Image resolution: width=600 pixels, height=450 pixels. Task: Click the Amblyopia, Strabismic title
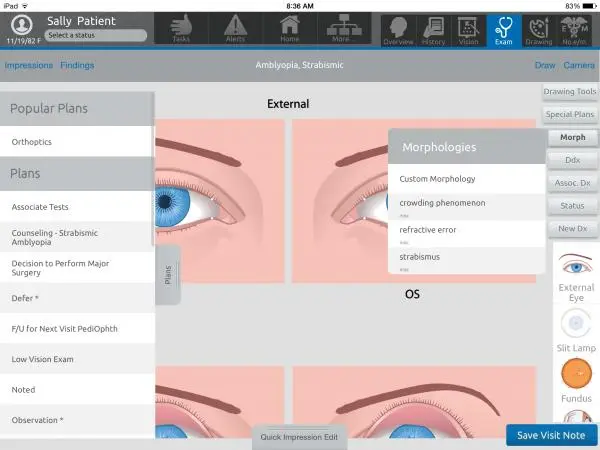point(299,65)
